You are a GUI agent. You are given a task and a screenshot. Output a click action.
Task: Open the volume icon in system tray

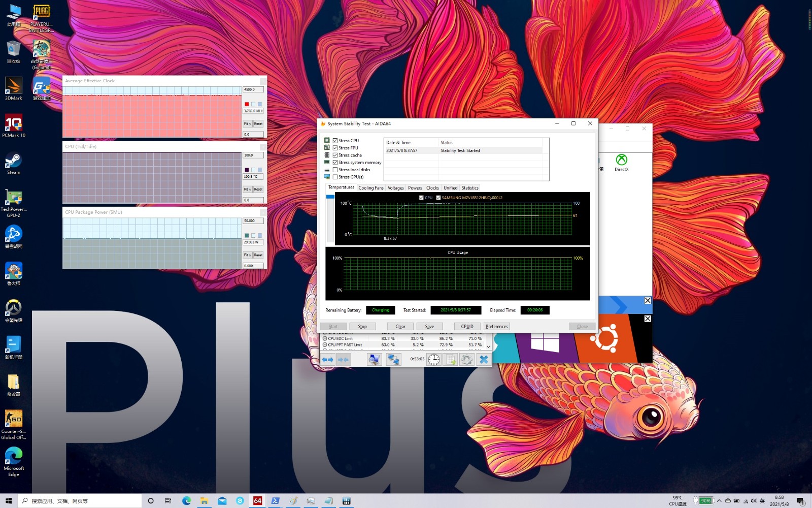click(754, 501)
